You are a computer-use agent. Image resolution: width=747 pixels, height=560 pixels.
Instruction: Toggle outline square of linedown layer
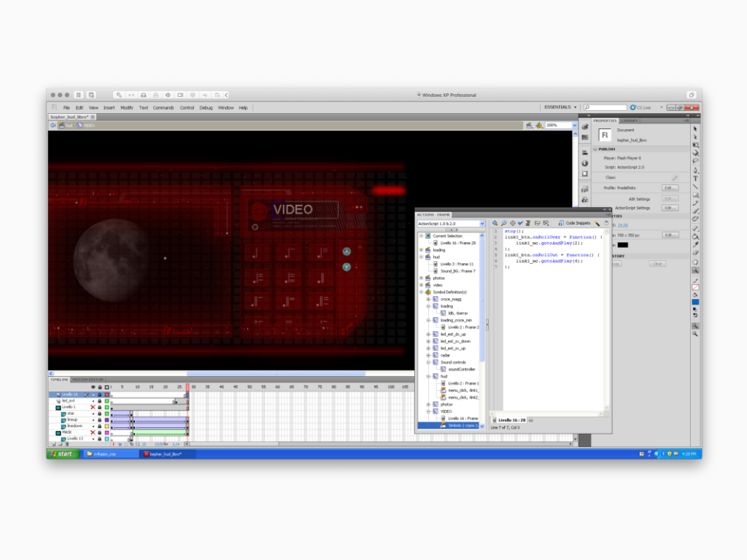pos(107,426)
